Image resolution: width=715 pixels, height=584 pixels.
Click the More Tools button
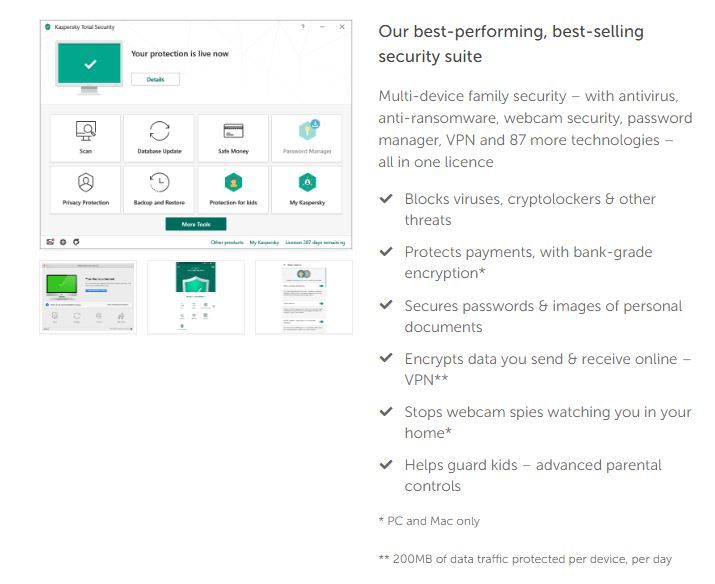[x=196, y=224]
